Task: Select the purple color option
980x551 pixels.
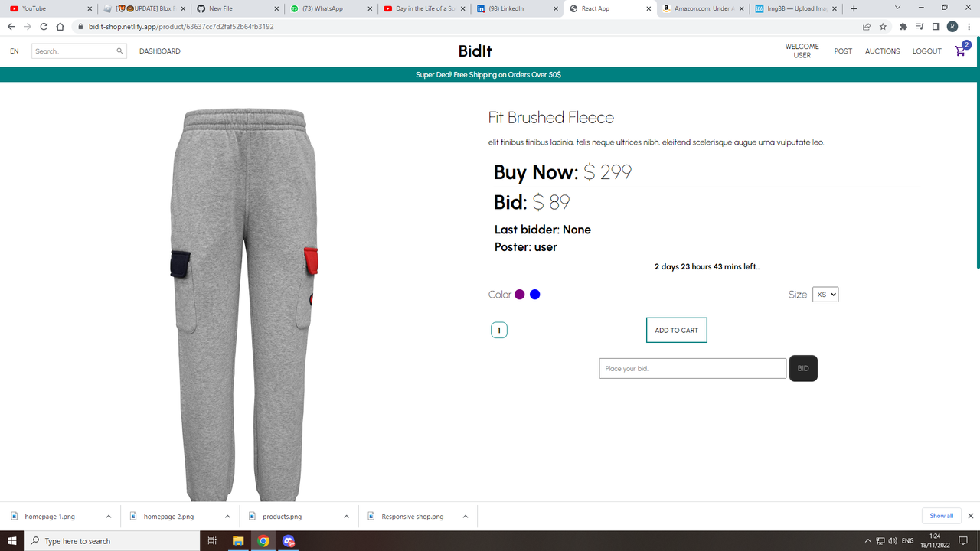Action: [x=520, y=295]
